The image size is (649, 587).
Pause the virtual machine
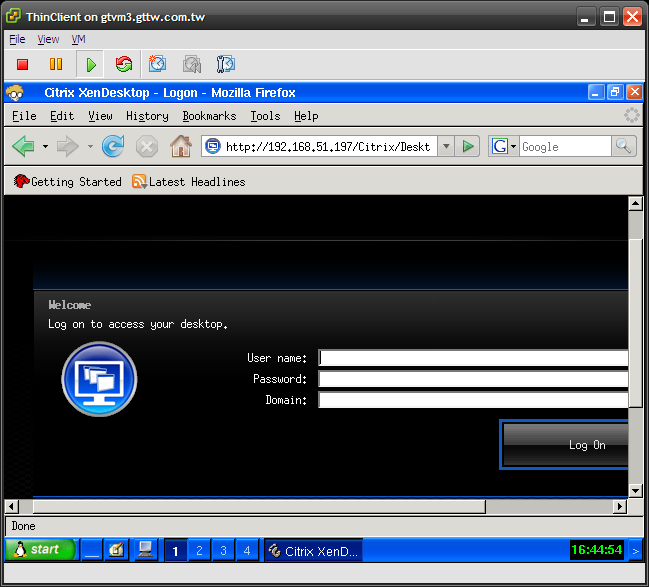click(56, 64)
